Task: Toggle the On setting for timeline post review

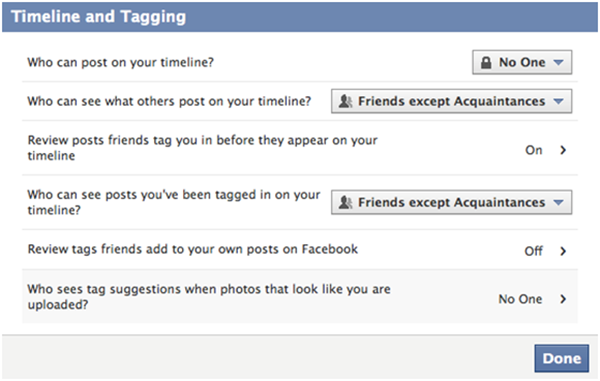Action: click(x=533, y=150)
